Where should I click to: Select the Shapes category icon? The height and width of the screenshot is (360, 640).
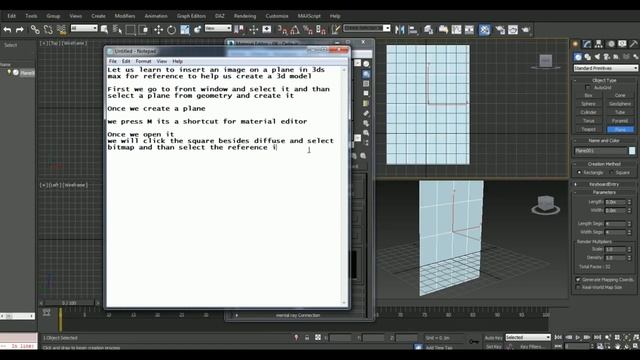point(587,57)
